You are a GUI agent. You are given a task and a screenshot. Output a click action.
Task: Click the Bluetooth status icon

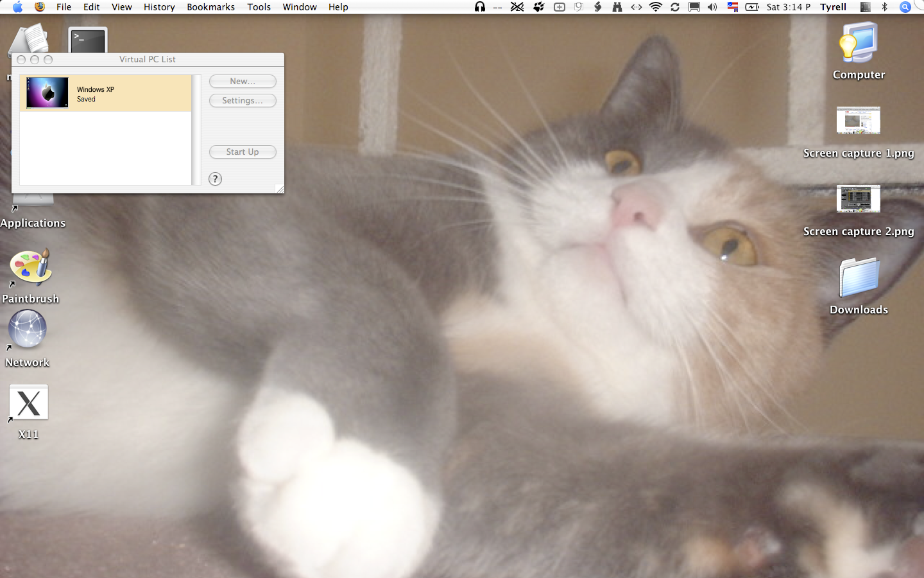pos(886,7)
